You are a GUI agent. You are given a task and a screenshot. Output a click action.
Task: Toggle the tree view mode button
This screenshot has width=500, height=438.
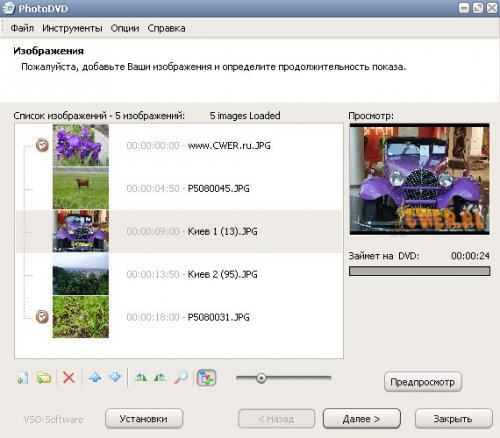[x=207, y=378]
